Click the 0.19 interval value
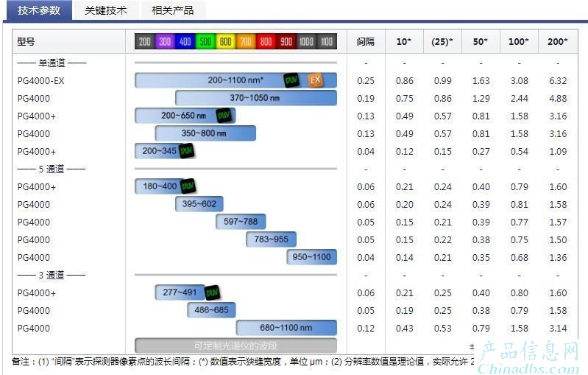Image resolution: width=588 pixels, height=375 pixels. point(366,98)
